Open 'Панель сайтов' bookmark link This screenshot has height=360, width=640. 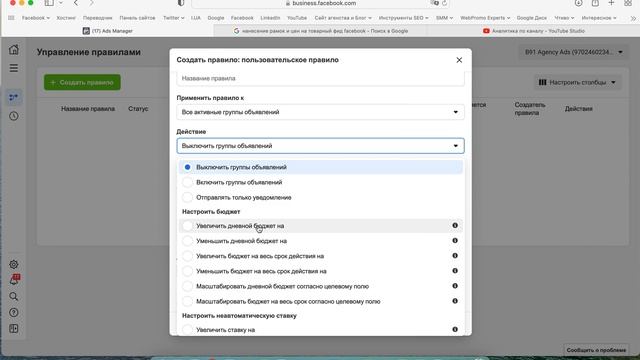click(137, 18)
